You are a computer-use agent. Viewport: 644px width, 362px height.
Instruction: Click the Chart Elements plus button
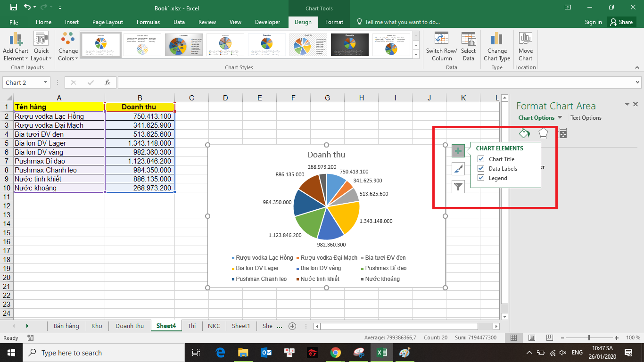pyautogui.click(x=458, y=151)
